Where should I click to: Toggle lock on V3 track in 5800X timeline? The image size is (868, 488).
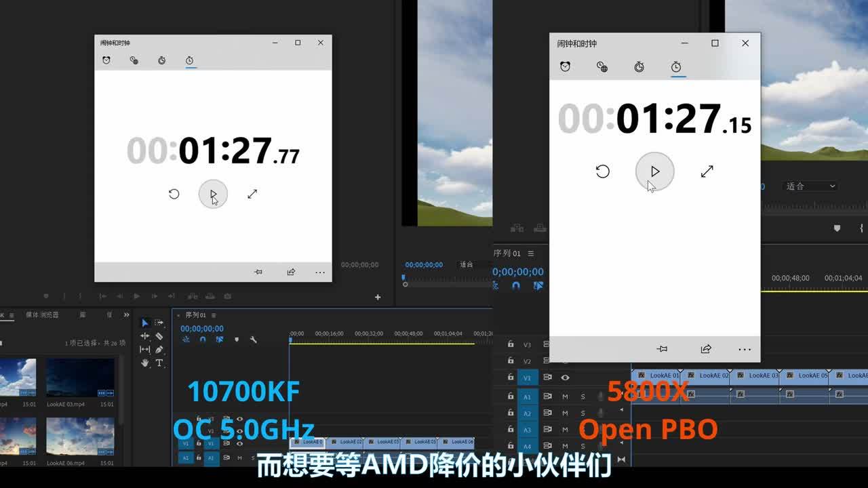[511, 344]
